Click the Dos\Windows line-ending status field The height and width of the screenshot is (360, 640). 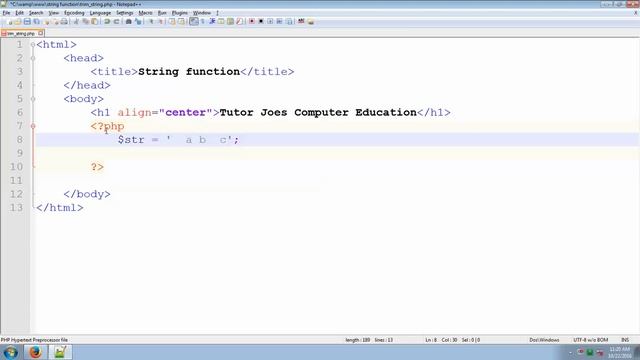544,340
